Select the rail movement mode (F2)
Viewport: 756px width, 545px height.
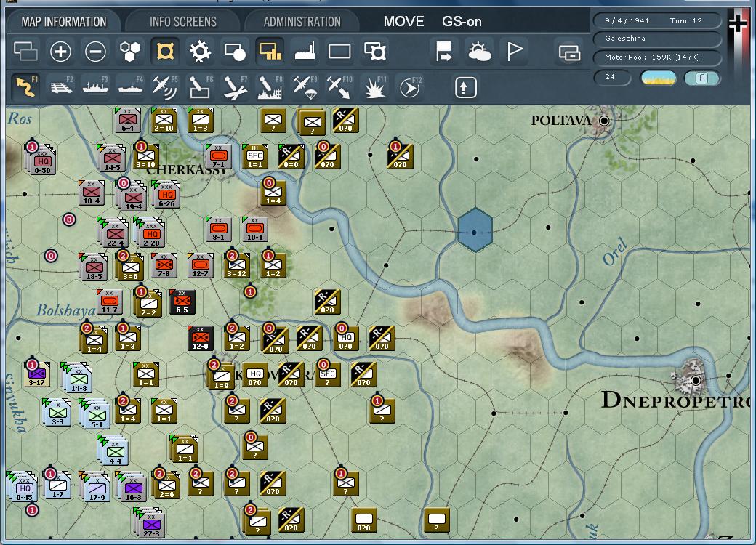[61, 86]
